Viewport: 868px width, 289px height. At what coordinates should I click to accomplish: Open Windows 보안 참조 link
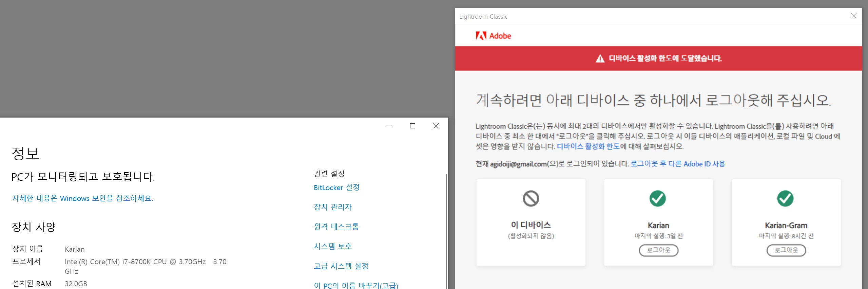pos(82,198)
